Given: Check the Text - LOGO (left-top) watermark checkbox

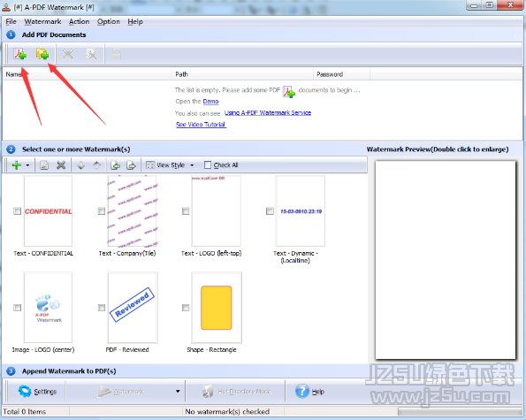Looking at the screenshot, I should (x=186, y=211).
